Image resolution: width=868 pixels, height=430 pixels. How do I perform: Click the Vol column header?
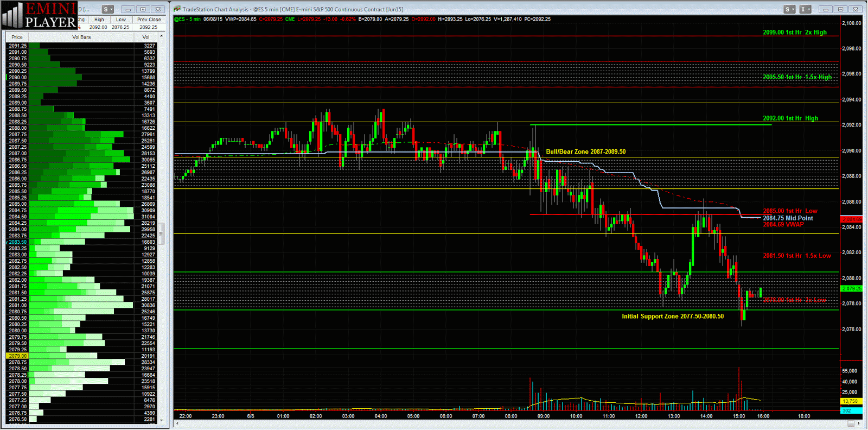[x=146, y=37]
